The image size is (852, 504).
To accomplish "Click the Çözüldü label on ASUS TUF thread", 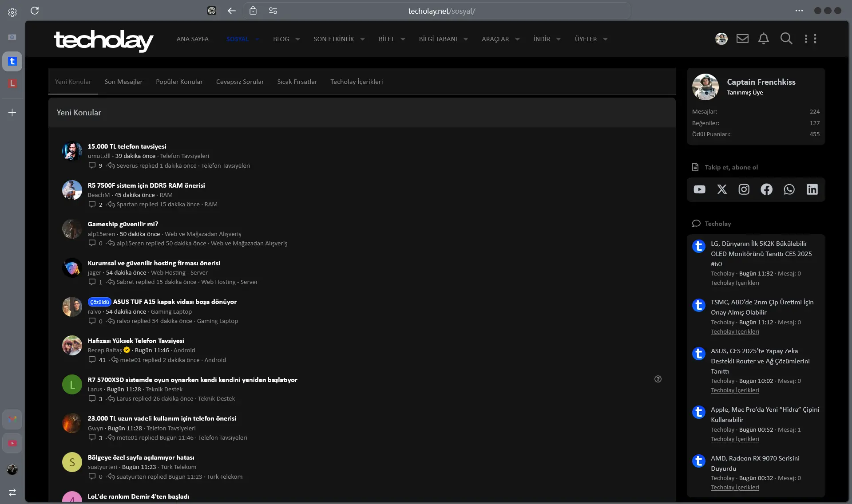I will 99,302.
